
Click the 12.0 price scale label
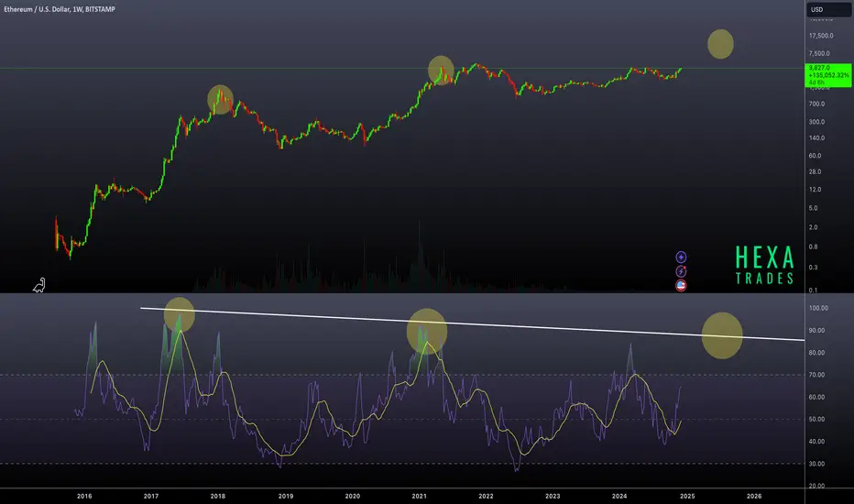pyautogui.click(x=815, y=189)
